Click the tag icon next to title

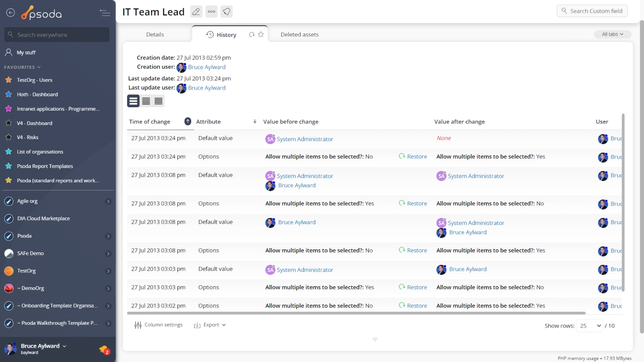226,12
